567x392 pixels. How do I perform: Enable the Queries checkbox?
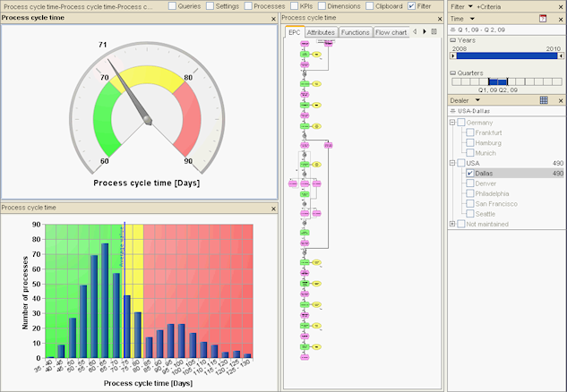point(173,5)
